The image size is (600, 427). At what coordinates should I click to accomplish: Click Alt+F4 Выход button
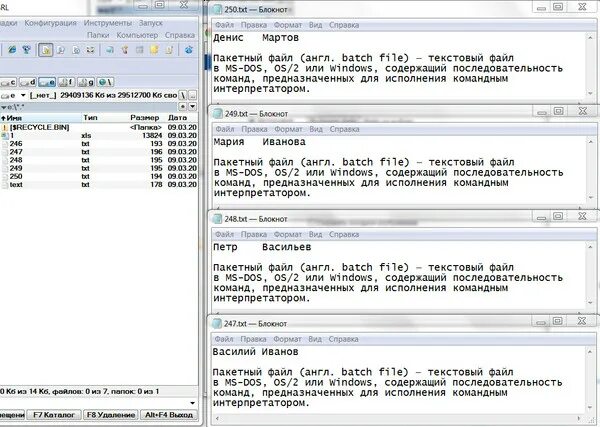[x=169, y=415]
